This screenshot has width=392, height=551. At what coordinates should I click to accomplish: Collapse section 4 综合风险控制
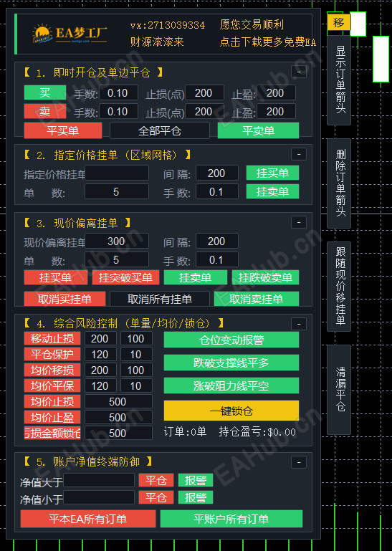tap(299, 324)
